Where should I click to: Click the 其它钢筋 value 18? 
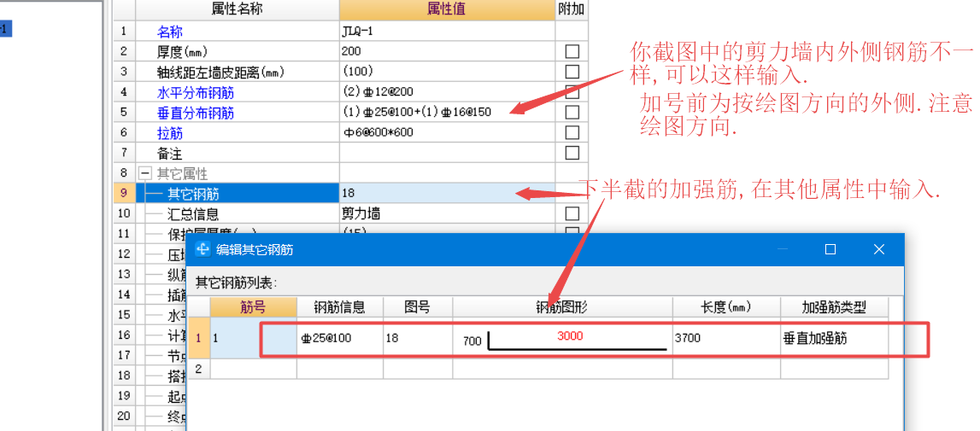coord(447,194)
